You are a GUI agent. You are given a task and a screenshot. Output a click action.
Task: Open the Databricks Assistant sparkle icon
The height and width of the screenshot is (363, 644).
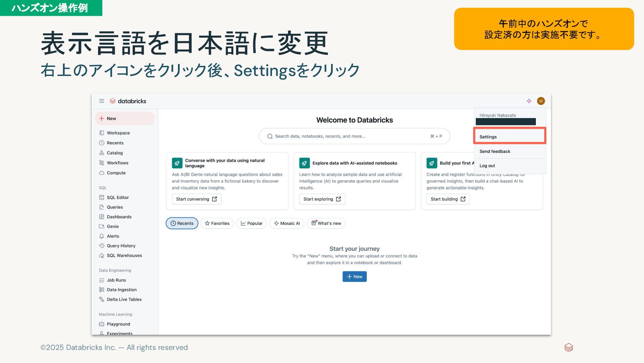[x=529, y=101]
